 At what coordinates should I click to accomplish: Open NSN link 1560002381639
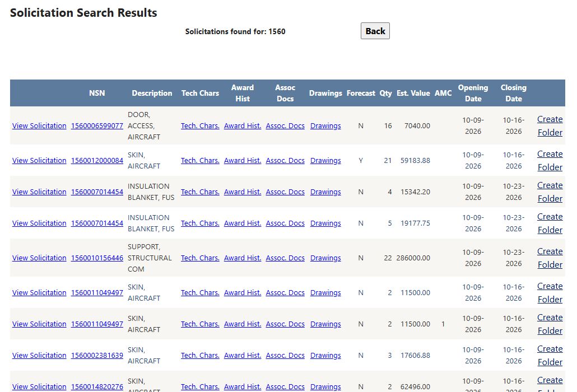(x=97, y=356)
